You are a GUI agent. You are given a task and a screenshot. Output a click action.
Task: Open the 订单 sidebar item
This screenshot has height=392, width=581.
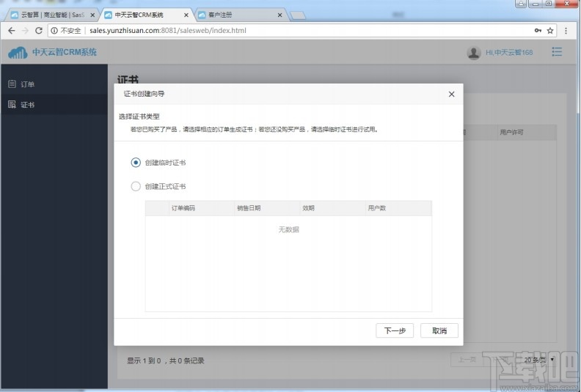tap(54, 84)
